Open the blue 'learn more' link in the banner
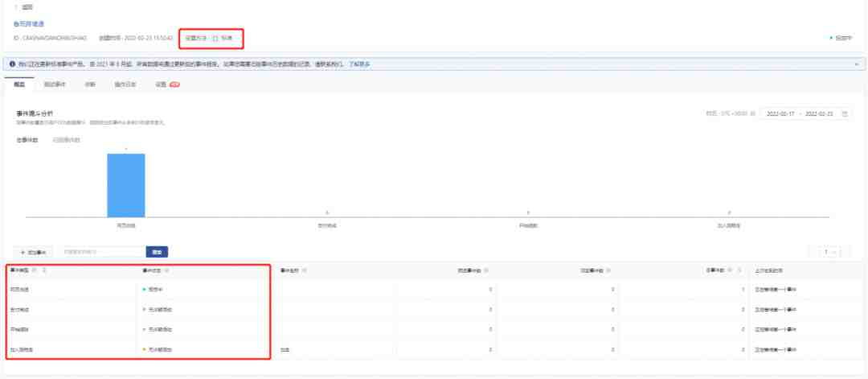This screenshot has width=868, height=379. coord(359,64)
